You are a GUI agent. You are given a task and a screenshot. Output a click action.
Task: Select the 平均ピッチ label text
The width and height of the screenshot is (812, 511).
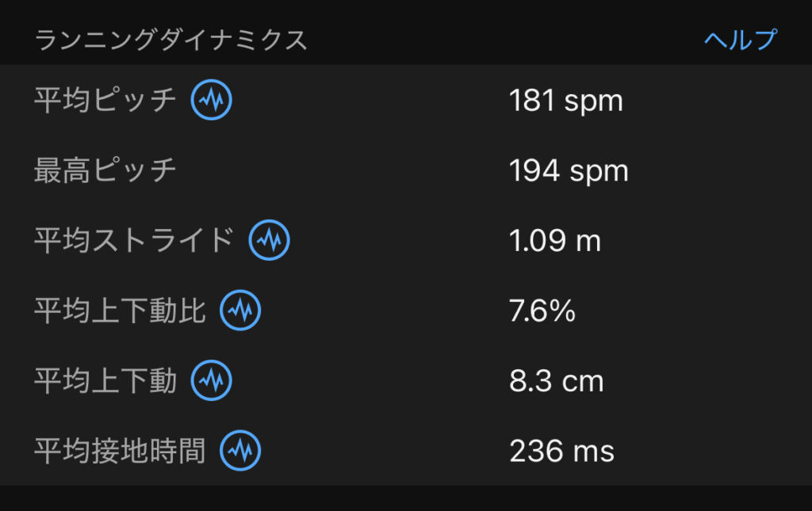pyautogui.click(x=105, y=101)
